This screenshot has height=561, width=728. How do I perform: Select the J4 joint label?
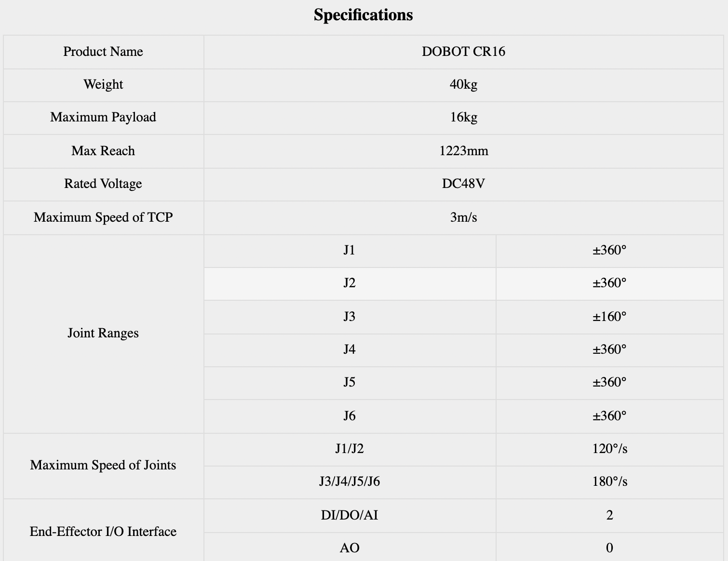pyautogui.click(x=349, y=349)
